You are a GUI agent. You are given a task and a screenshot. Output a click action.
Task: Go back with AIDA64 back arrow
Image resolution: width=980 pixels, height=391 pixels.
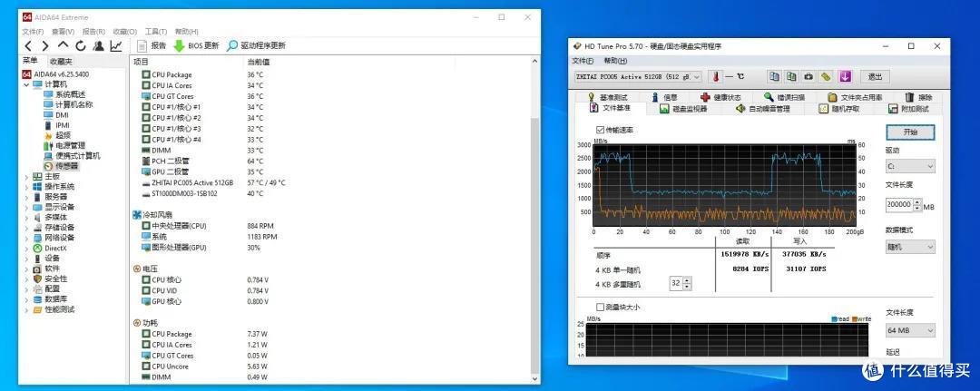28,45
